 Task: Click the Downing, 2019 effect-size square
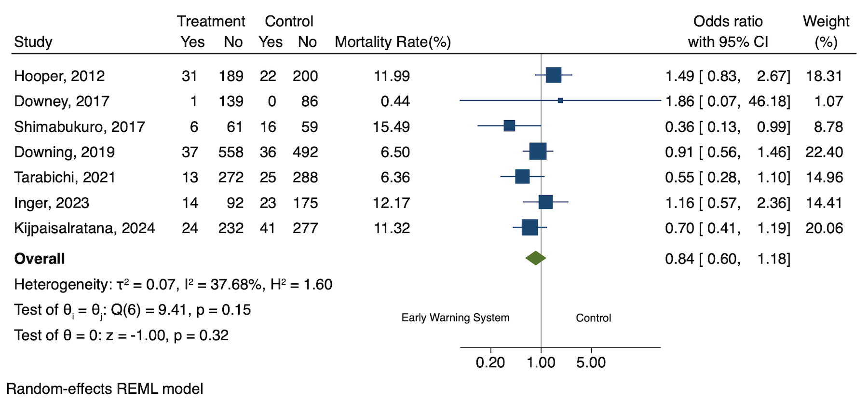(538, 151)
